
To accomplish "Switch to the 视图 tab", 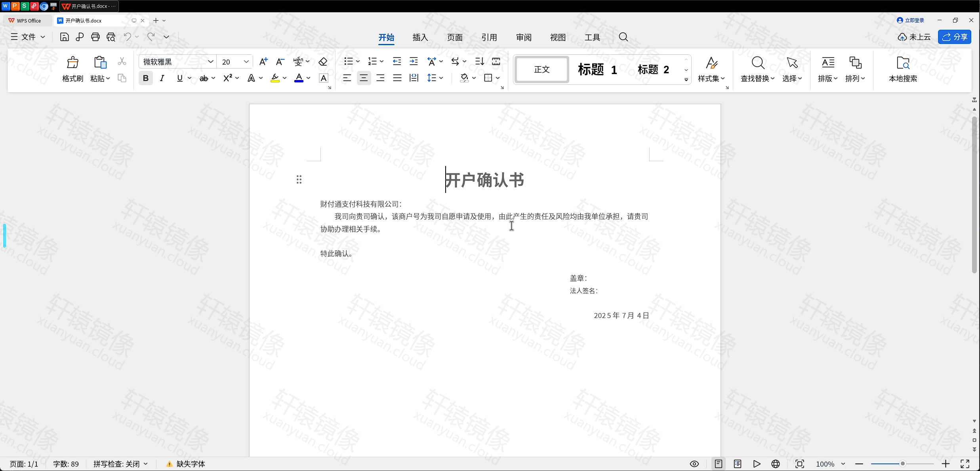I will tap(558, 37).
